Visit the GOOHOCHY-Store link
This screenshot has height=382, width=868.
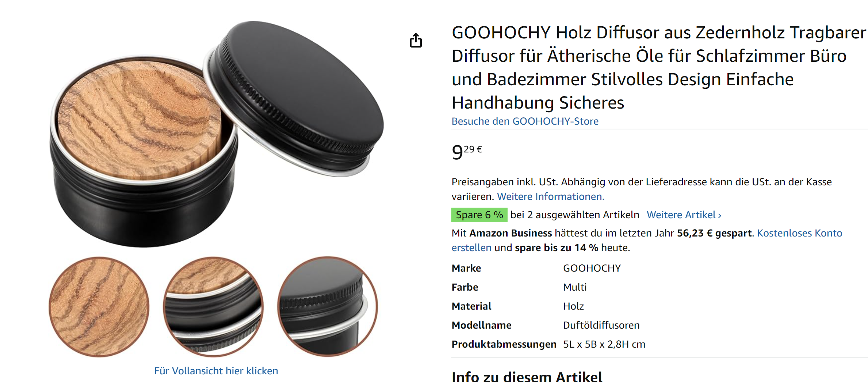tap(525, 121)
